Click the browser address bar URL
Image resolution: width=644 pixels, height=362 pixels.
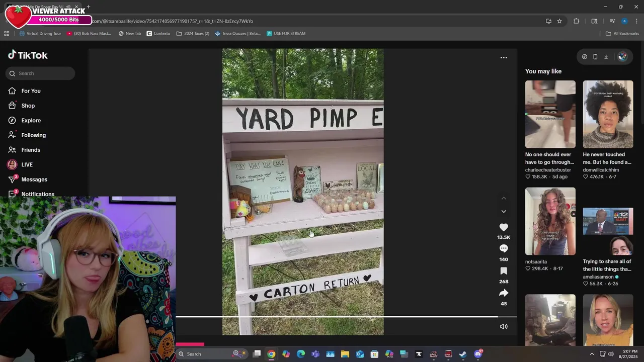(173, 21)
